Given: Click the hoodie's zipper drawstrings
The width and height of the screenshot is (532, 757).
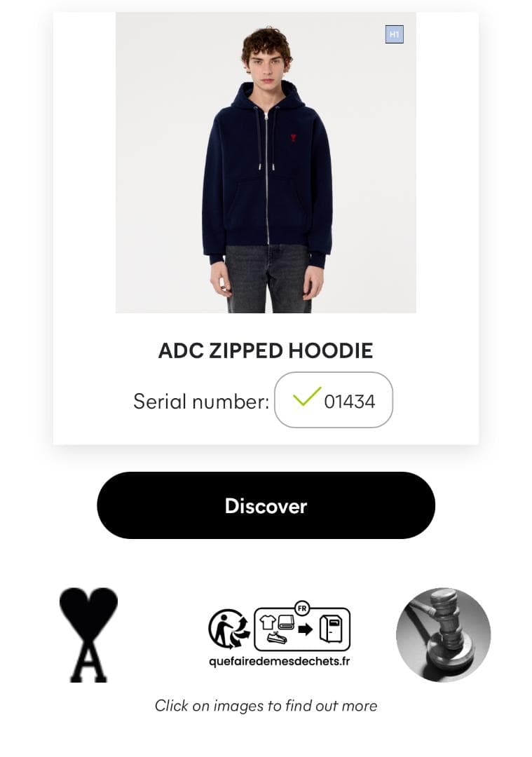Looking at the screenshot, I should (267, 140).
